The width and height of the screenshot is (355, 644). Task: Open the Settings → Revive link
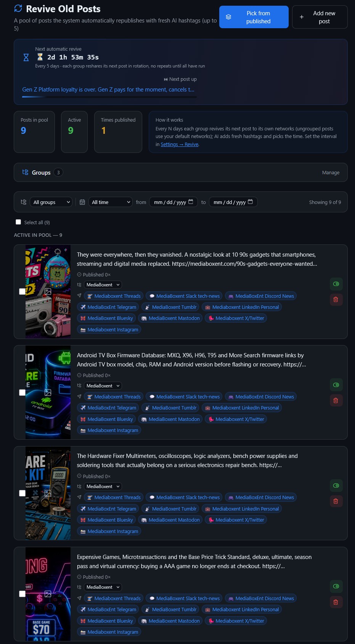tap(180, 145)
